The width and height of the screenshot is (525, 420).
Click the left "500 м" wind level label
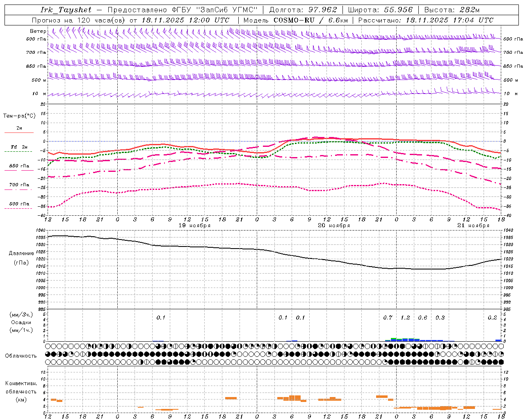(x=39, y=80)
